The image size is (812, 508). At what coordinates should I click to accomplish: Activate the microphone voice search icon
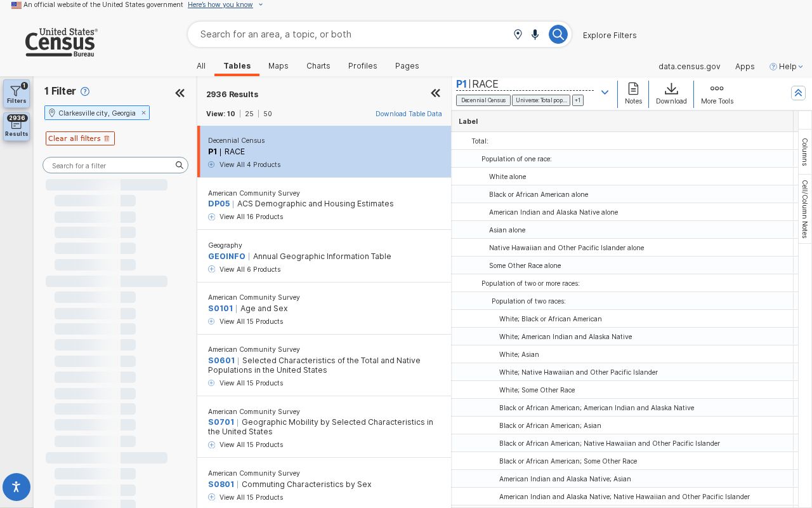point(535,34)
